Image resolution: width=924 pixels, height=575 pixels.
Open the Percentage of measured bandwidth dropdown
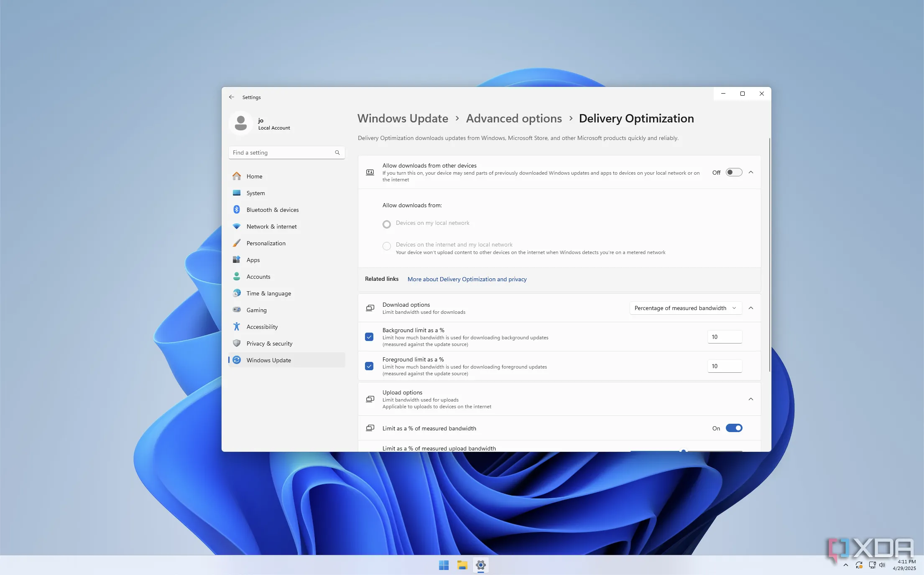click(x=685, y=308)
